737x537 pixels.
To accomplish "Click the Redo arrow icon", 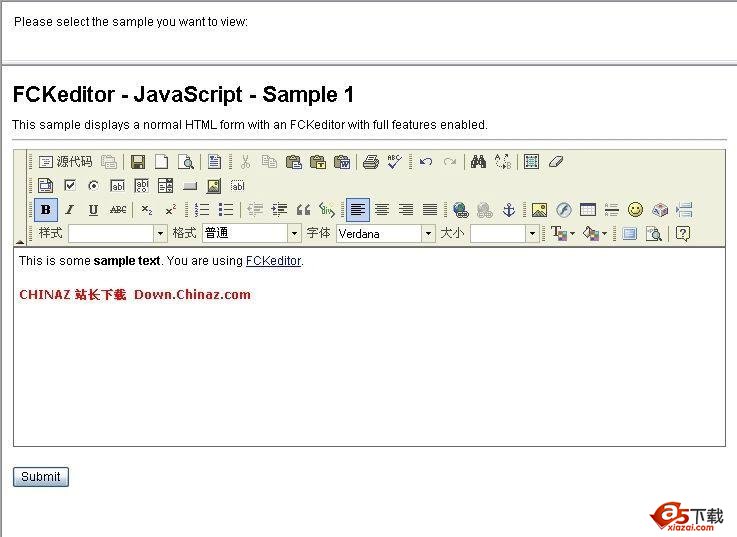I will tap(450, 162).
